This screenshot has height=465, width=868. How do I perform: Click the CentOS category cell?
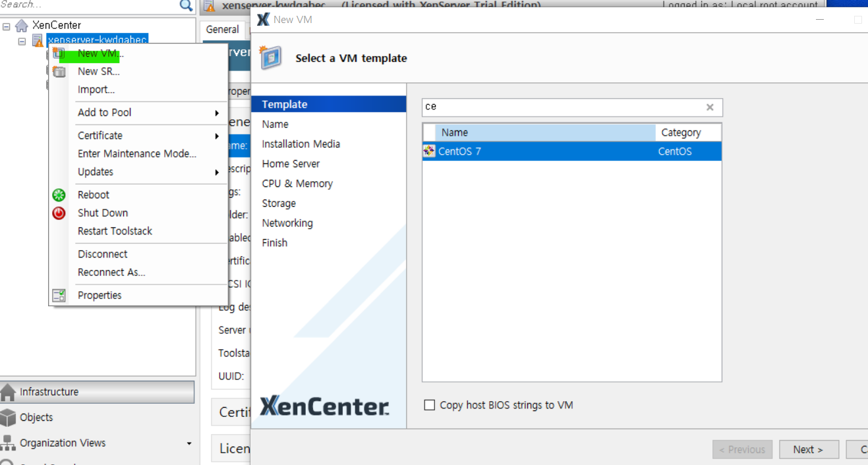pyautogui.click(x=675, y=151)
